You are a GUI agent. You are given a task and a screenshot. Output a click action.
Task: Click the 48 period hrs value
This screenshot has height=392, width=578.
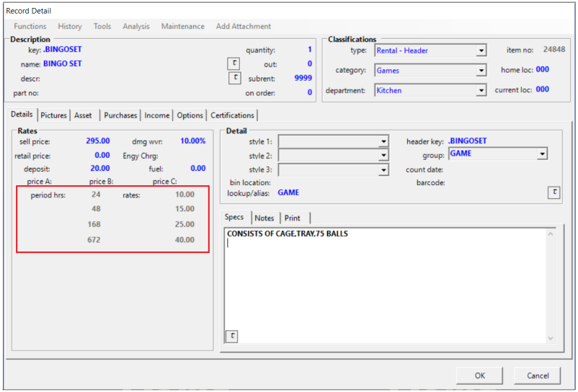pos(96,209)
